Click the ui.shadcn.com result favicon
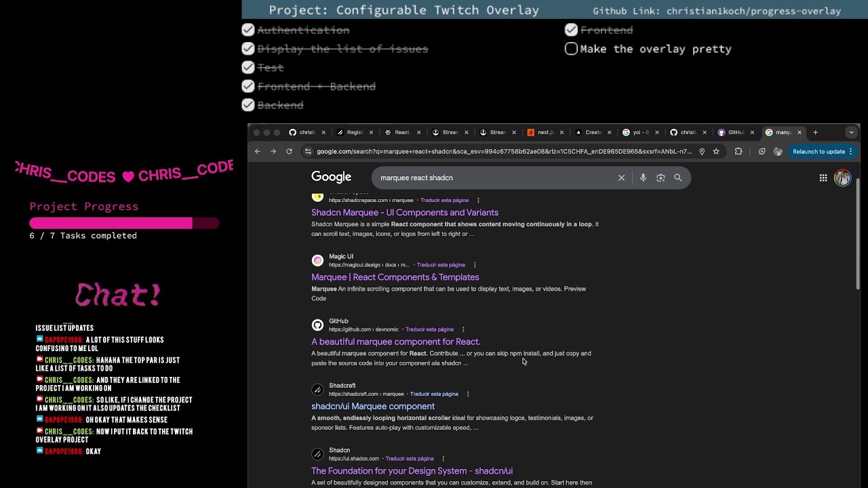The image size is (868, 488). [x=317, y=454]
